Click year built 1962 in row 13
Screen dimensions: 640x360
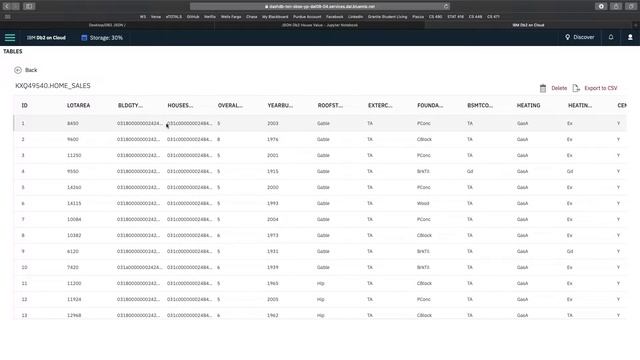[x=273, y=315]
